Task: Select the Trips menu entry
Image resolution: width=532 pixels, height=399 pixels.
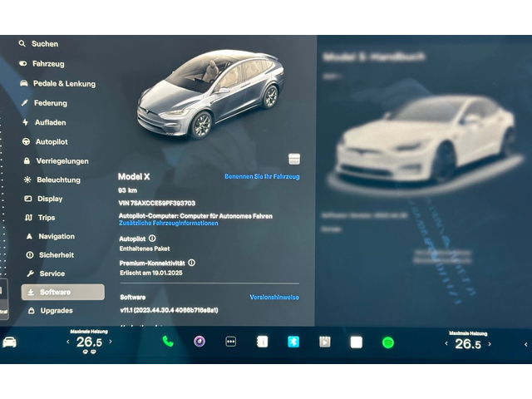Action: pos(40,218)
